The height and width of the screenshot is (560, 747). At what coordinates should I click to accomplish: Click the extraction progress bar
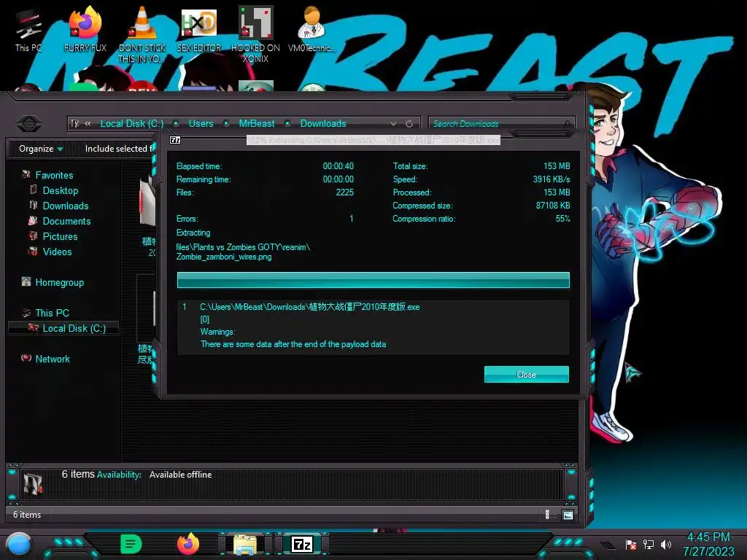(373, 280)
